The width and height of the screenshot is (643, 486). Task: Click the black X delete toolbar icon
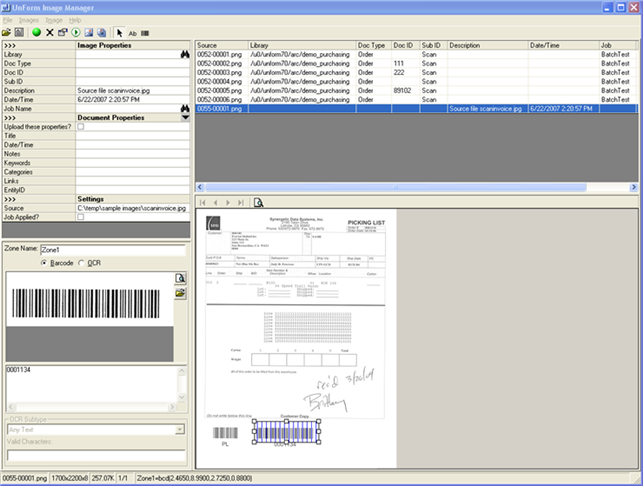click(50, 32)
